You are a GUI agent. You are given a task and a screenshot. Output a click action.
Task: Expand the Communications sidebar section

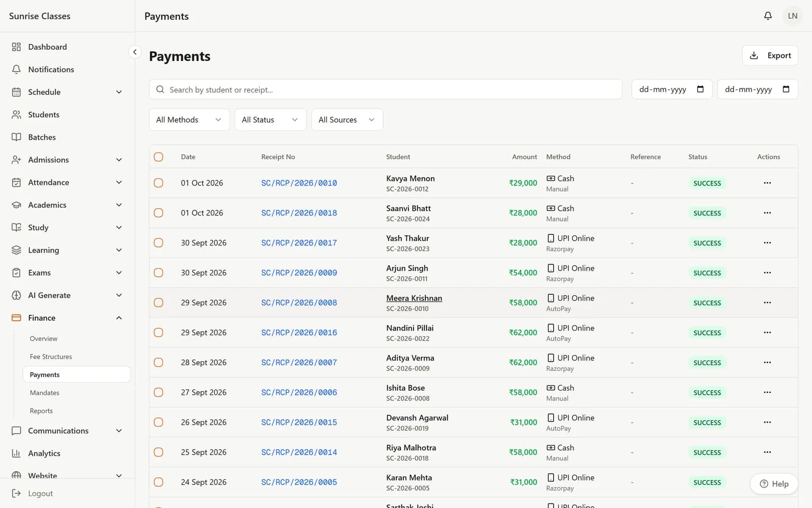click(67, 431)
